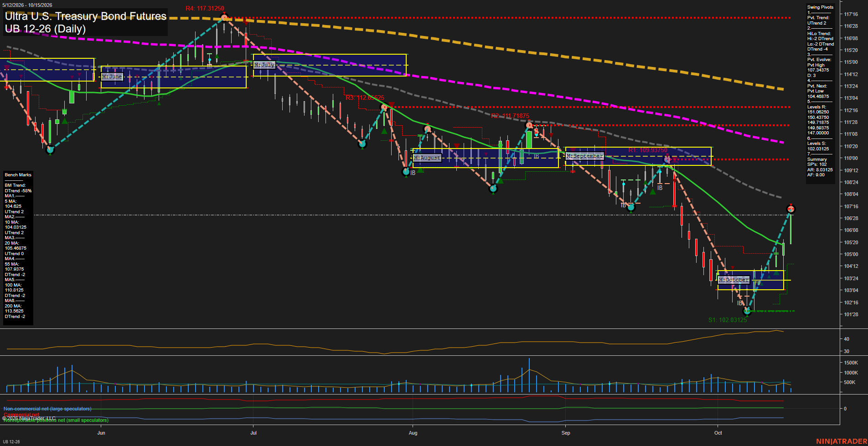
Task: Click the 1500K volume axis label
Action: click(x=851, y=363)
